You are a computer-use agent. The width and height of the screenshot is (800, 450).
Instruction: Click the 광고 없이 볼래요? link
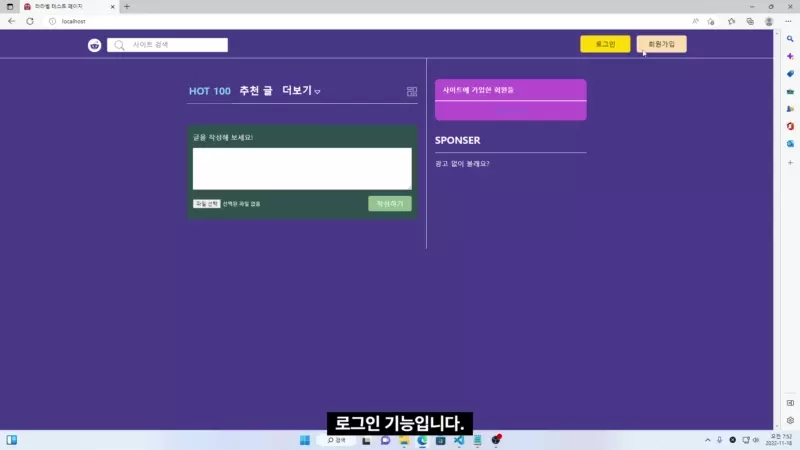(462, 164)
